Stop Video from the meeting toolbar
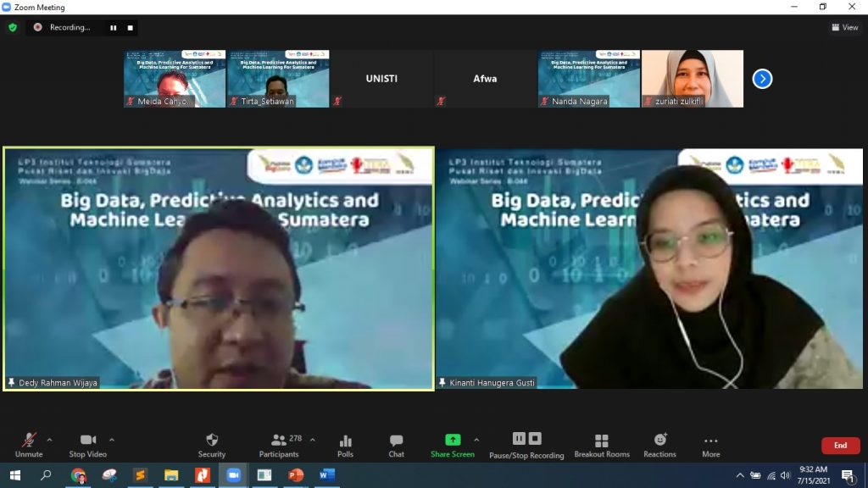 88,446
